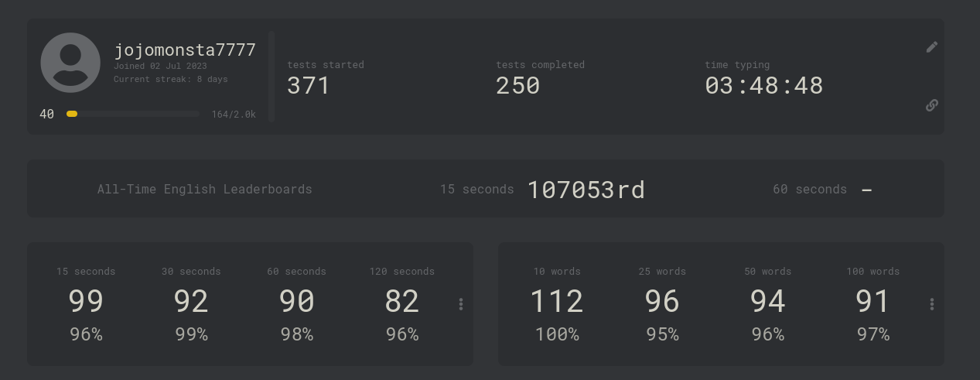Open time-based personal bests three-dot menu
This screenshot has height=380, width=980.
(461, 304)
